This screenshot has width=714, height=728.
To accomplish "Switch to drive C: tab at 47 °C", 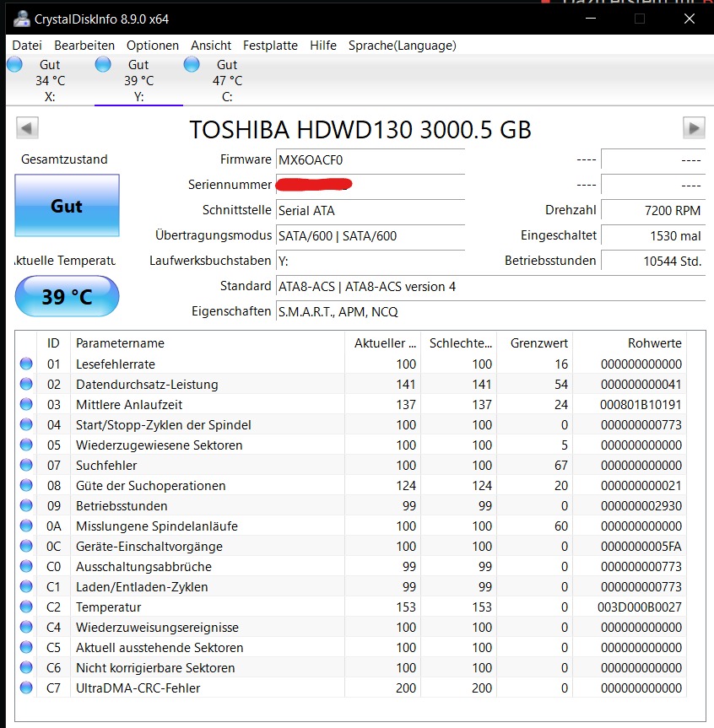I will 227,80.
